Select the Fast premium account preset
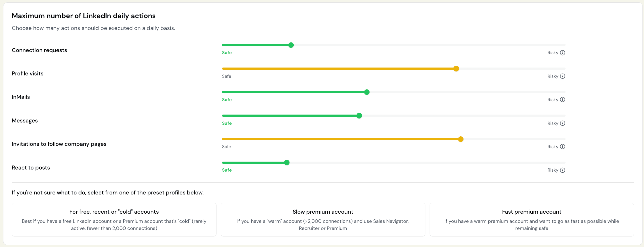644x247 pixels. 531,220
